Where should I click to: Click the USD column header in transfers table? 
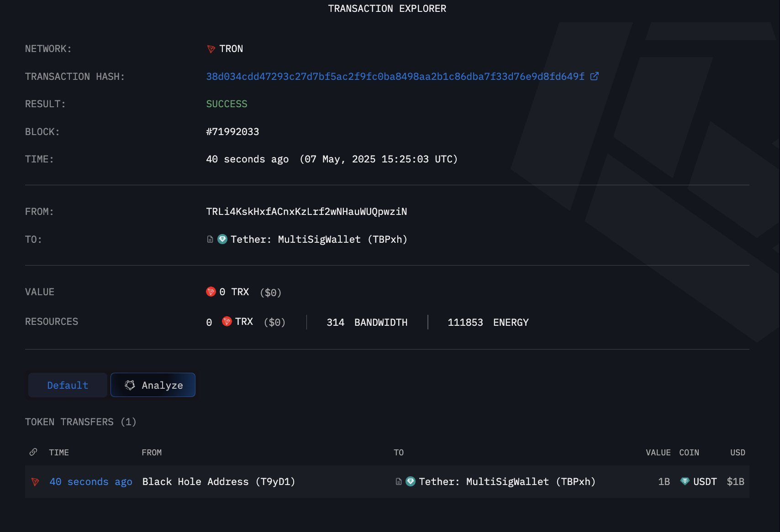[x=738, y=453]
